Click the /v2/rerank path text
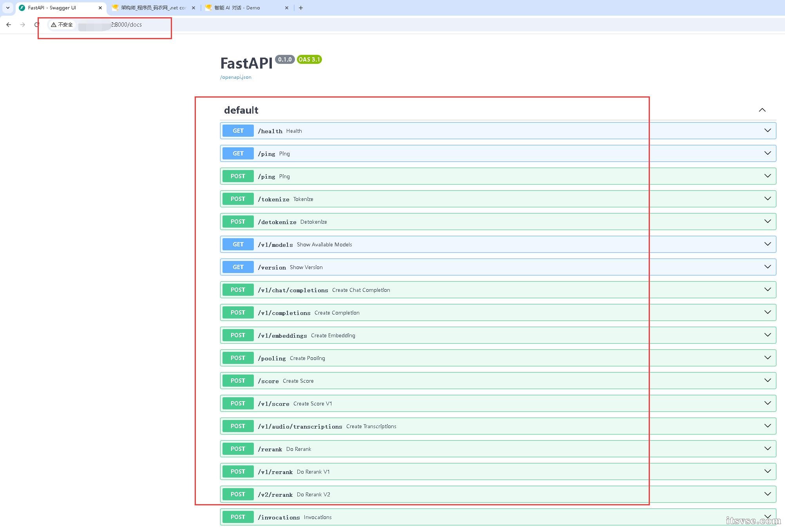Screen dimensions: 785x532 tap(275, 495)
